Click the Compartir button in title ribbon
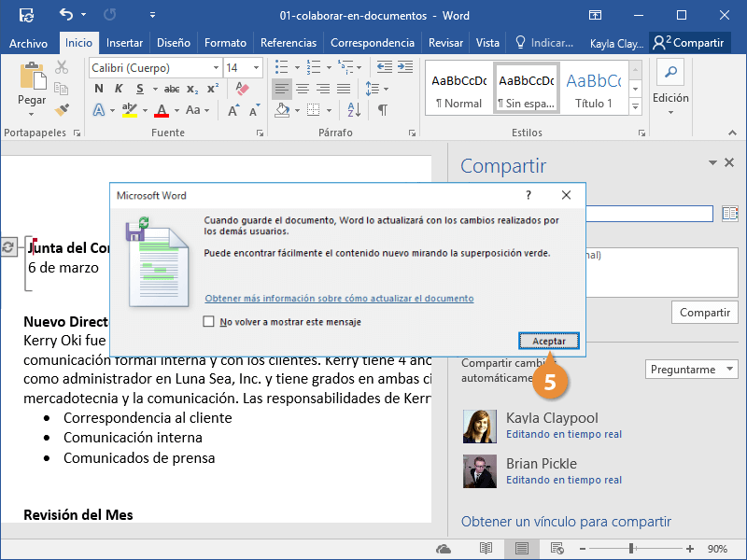This screenshot has width=747, height=560. [689, 43]
